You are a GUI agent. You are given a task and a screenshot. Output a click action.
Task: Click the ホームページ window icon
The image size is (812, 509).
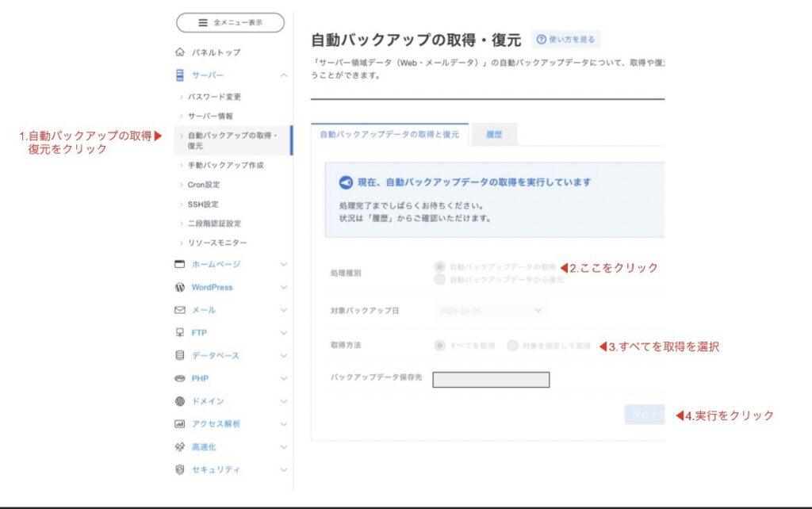pos(179,264)
